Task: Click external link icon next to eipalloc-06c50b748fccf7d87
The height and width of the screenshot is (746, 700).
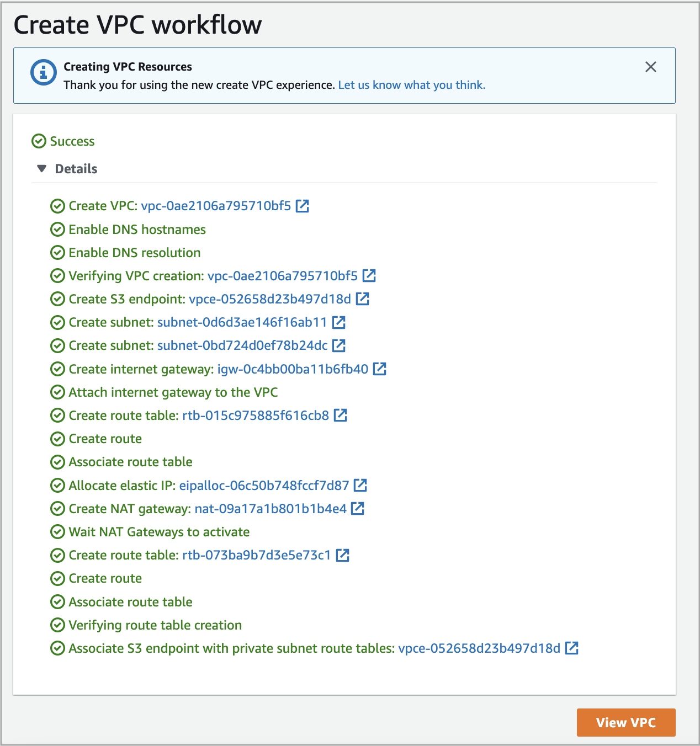Action: pos(361,485)
